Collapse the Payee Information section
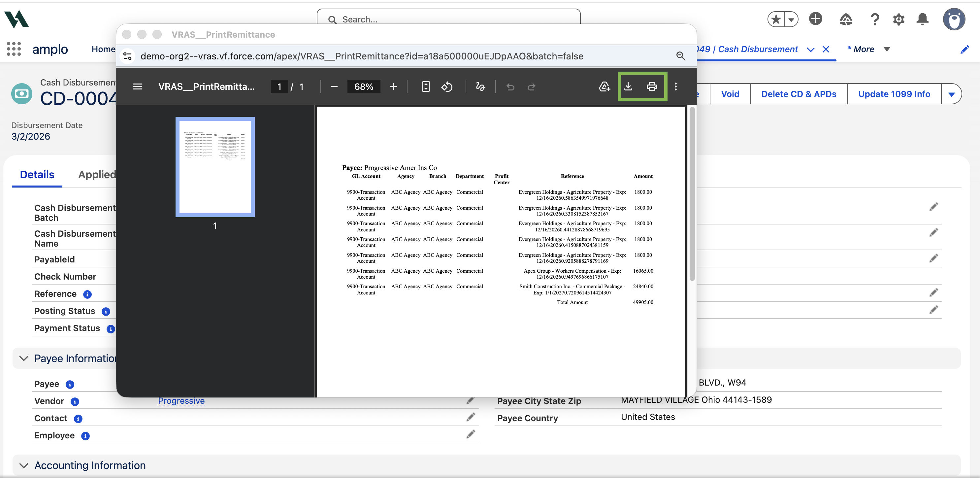980x478 pixels. (23, 358)
